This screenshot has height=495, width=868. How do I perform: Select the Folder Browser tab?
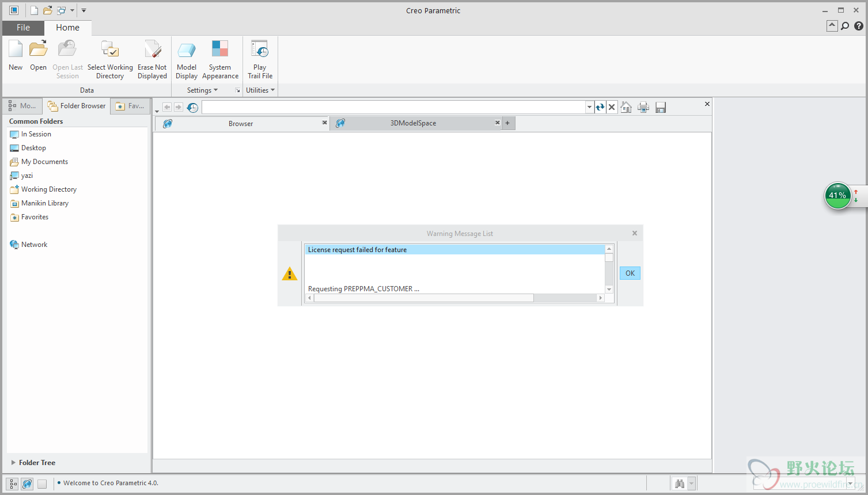[77, 106]
